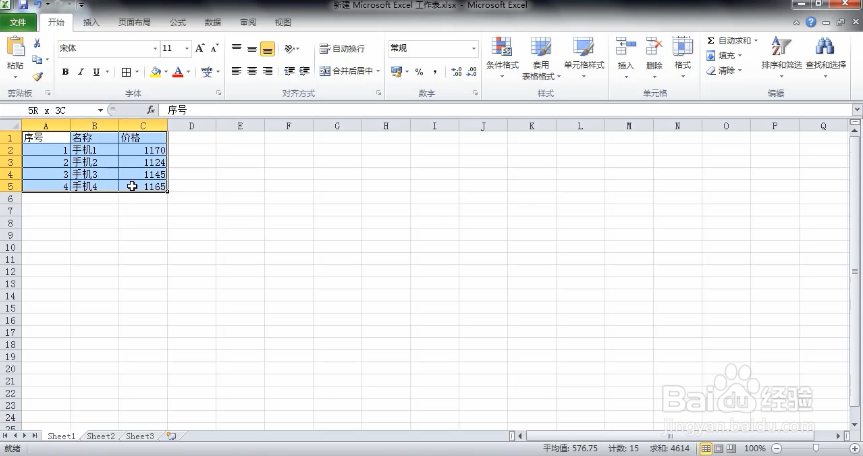
Task: Apply fill color bucket
Action: 156,72
